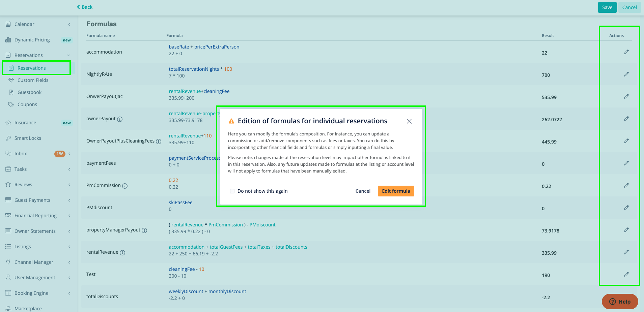Image resolution: width=644 pixels, height=312 pixels.
Task: Show info icon next to PmCommission
Action: 125,186
